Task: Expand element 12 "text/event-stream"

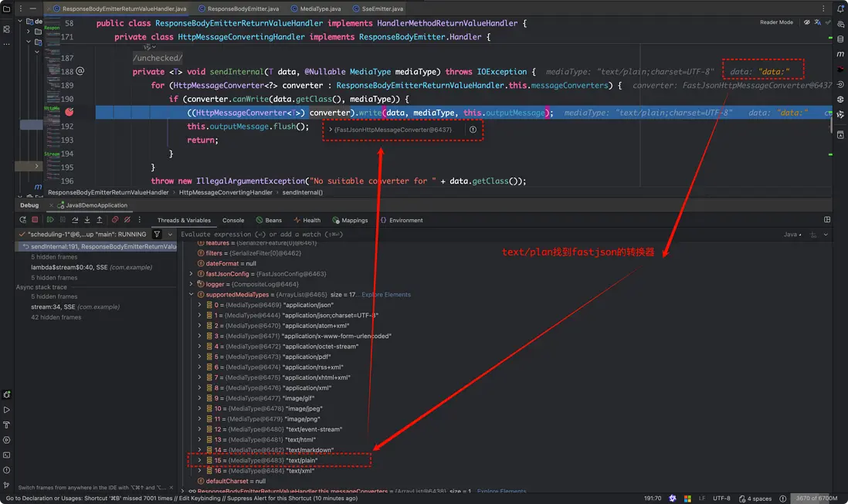Action: (x=199, y=429)
